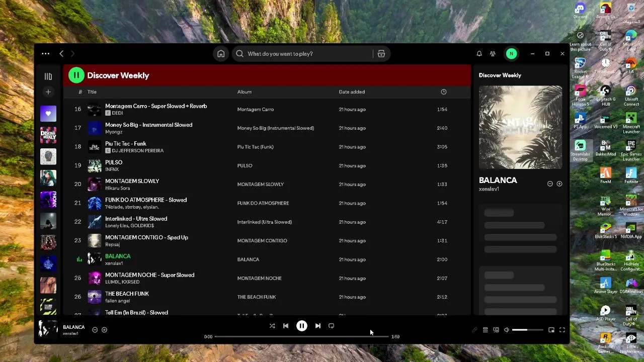Open Rocket League desktop shortcut
The image size is (644, 362).
pos(580,66)
